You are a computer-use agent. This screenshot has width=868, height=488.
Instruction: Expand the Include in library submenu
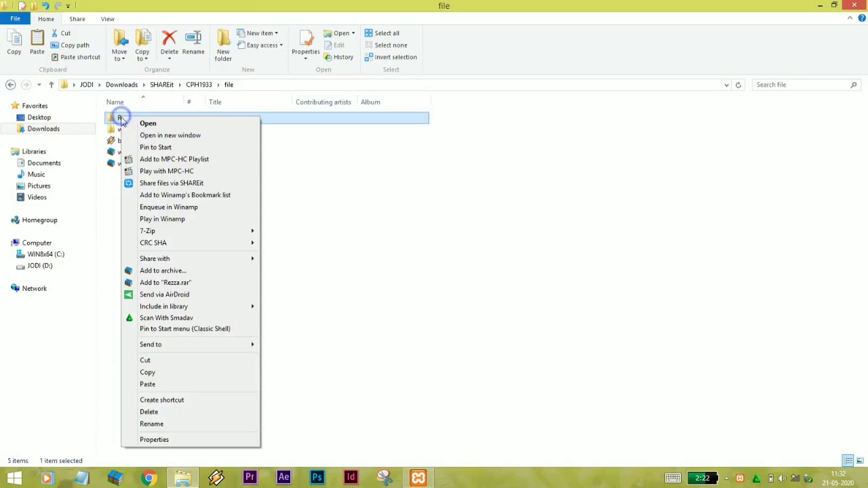click(191, 306)
